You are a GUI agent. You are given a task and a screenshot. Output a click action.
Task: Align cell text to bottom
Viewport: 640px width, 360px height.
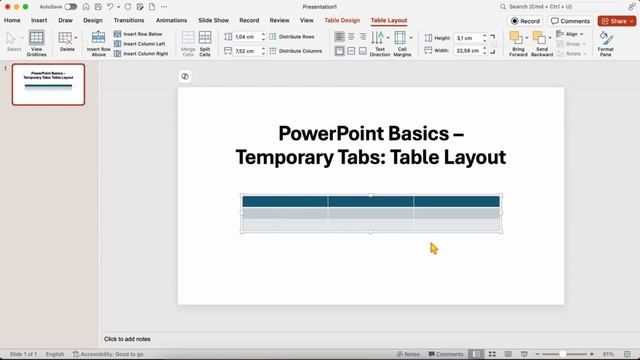pyautogui.click(x=362, y=51)
